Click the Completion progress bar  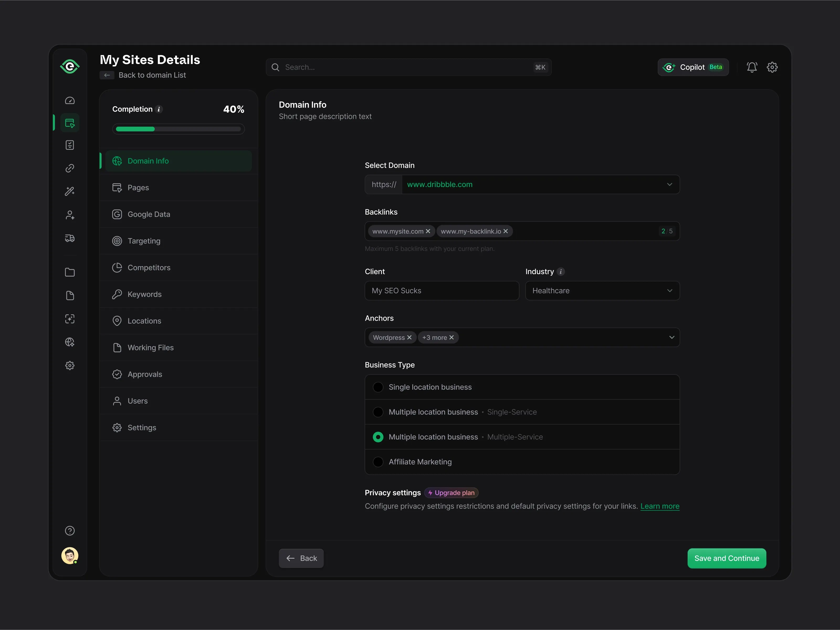[x=178, y=129]
